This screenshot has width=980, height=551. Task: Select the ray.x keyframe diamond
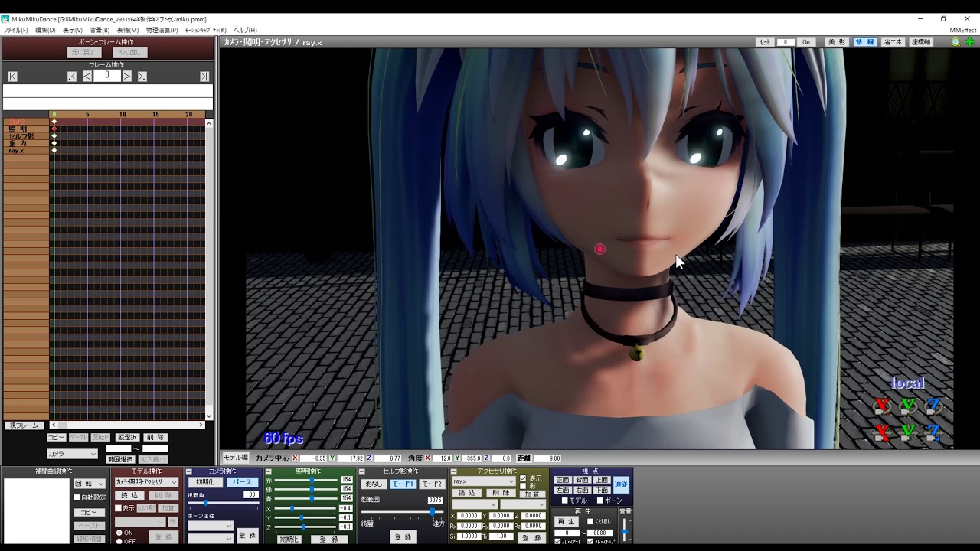click(54, 150)
